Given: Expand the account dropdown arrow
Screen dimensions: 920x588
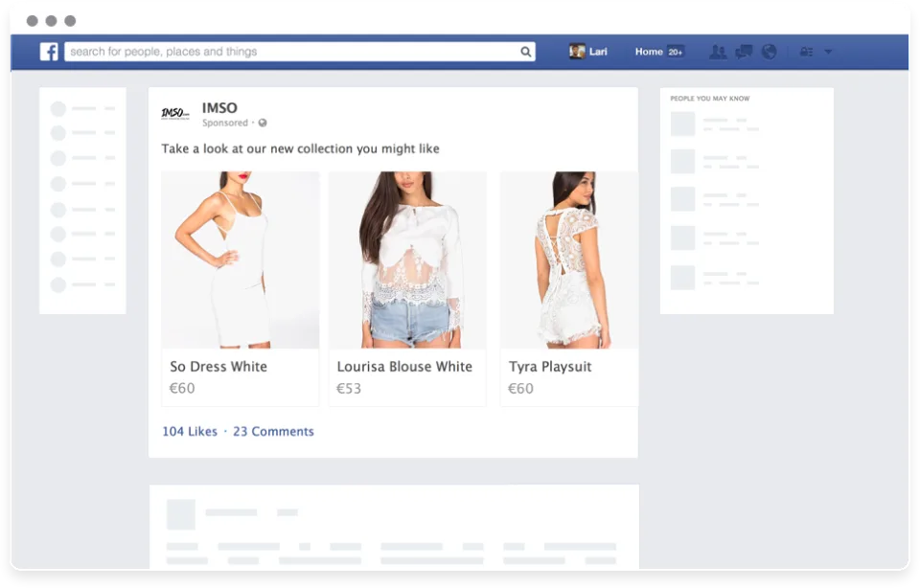Looking at the screenshot, I should pyautogui.click(x=828, y=52).
